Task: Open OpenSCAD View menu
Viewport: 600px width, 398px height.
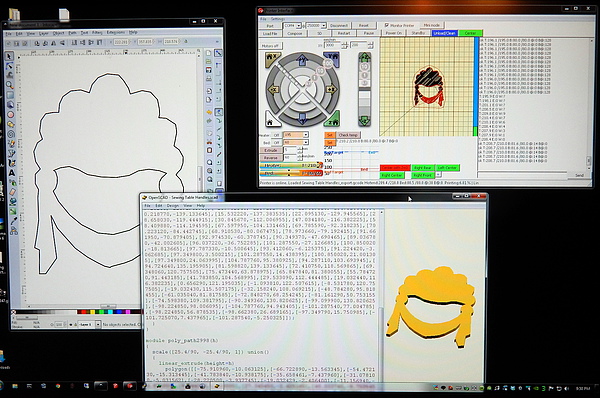Action: 188,206
